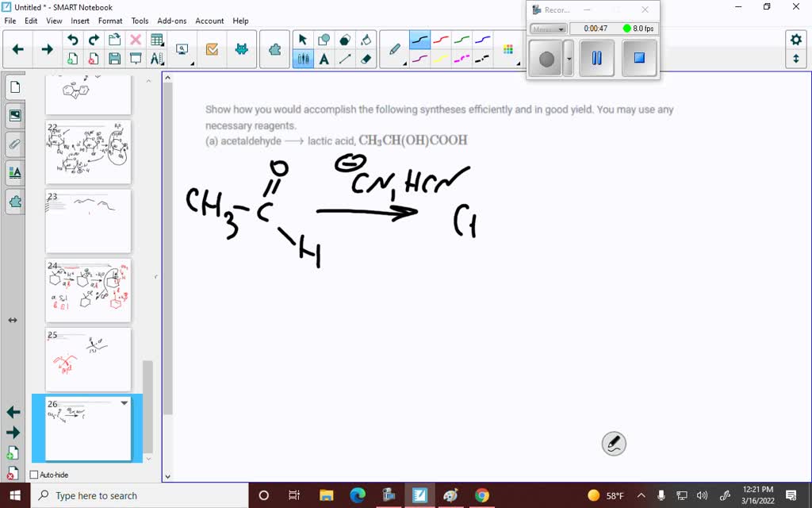Toggle the Auto-hide checkbox
The height and width of the screenshot is (508, 812).
pos(33,475)
